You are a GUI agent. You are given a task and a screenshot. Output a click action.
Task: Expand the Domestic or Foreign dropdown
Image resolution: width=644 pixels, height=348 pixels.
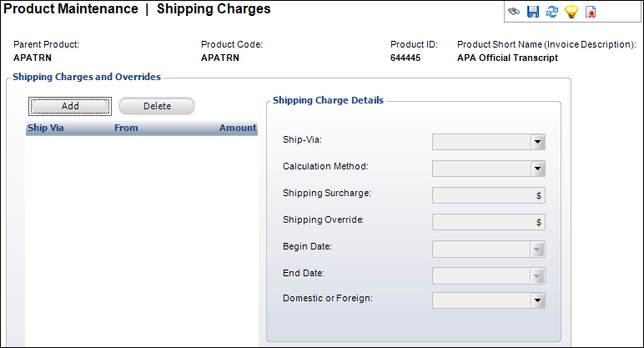click(x=537, y=300)
